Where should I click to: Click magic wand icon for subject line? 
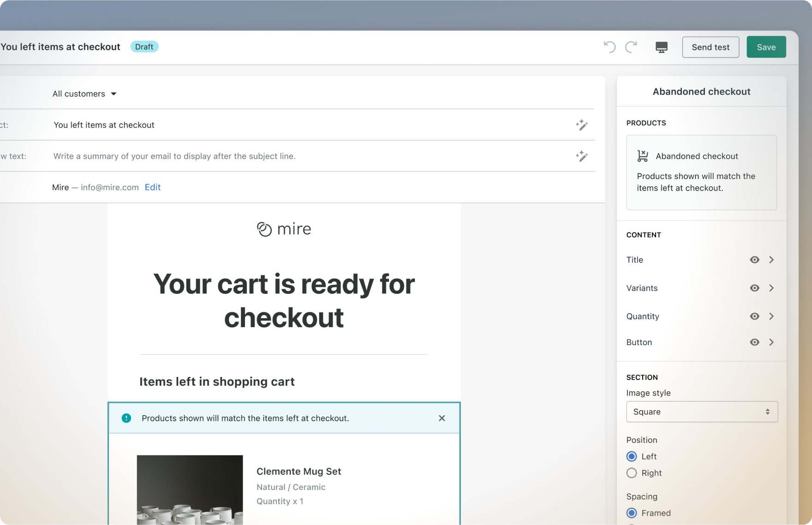click(x=581, y=125)
